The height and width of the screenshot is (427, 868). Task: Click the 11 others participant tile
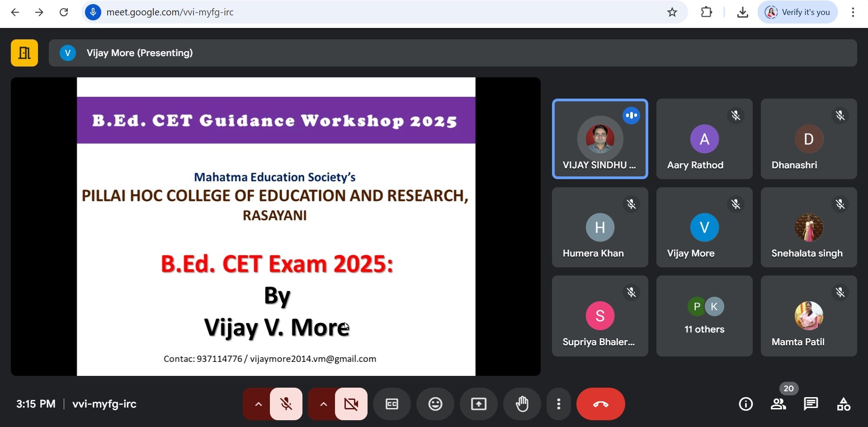(x=704, y=316)
